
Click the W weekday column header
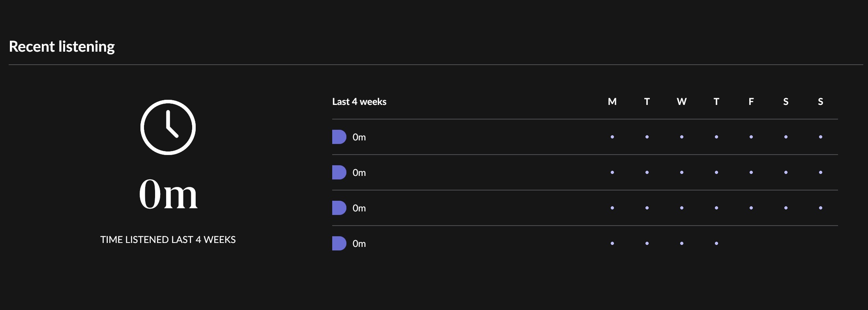[682, 102]
